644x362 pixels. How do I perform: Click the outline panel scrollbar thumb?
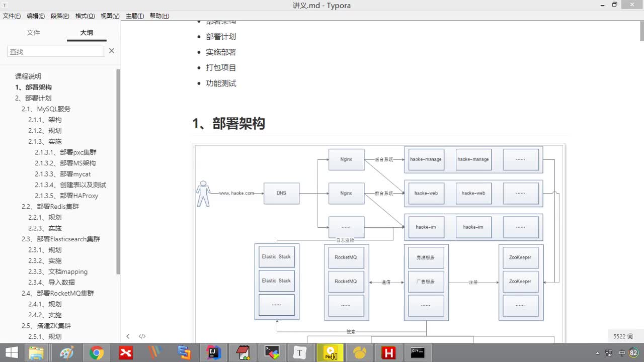tap(118, 171)
